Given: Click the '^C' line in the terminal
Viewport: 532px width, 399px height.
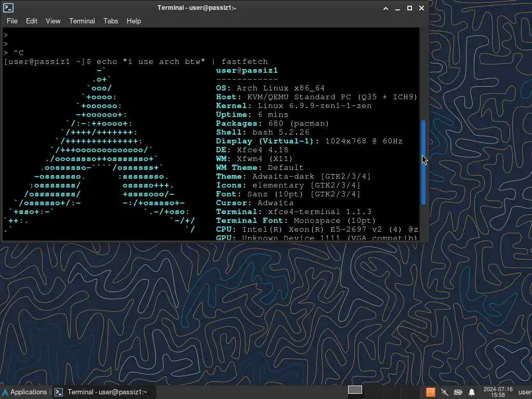Looking at the screenshot, I should pyautogui.click(x=14, y=53).
